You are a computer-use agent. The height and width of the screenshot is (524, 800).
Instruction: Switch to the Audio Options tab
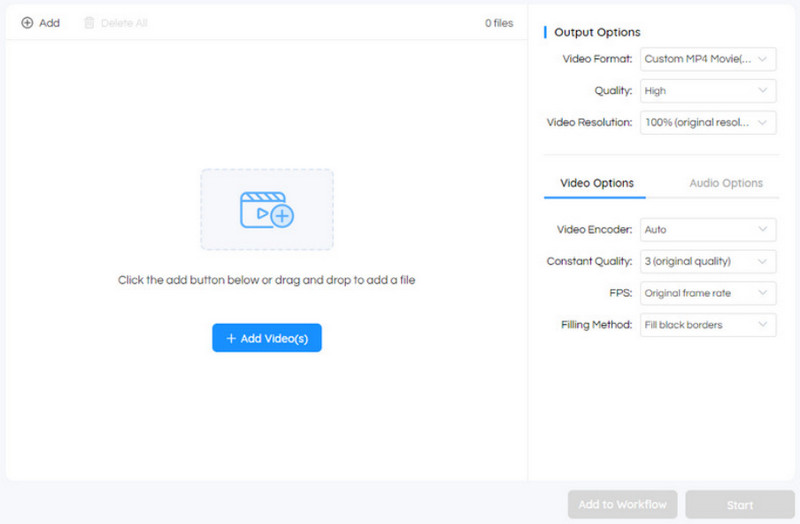[x=726, y=183]
